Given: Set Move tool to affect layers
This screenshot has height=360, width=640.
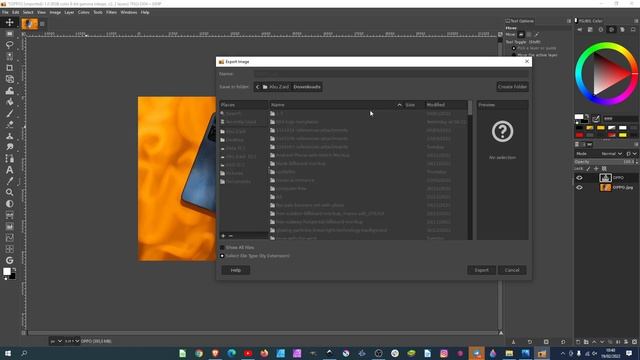Looking at the screenshot, I should [x=521, y=35].
